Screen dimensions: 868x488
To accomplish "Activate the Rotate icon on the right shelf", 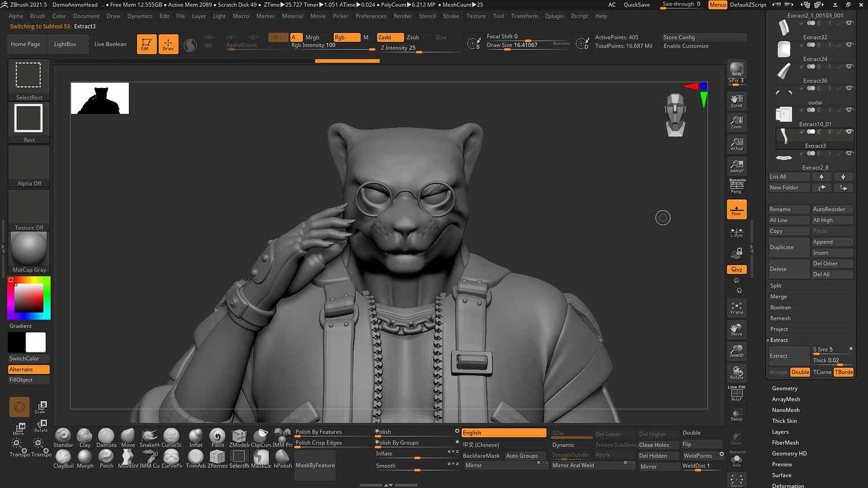I will click(736, 373).
